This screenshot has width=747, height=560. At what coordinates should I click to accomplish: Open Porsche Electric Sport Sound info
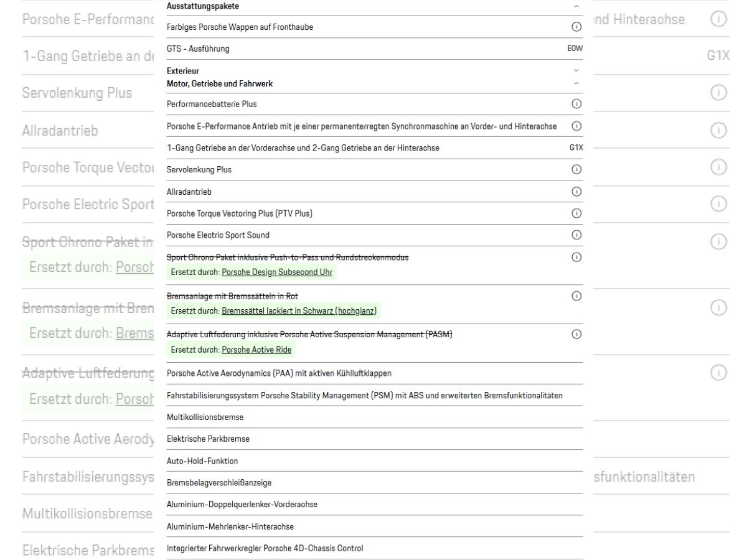coord(576,235)
